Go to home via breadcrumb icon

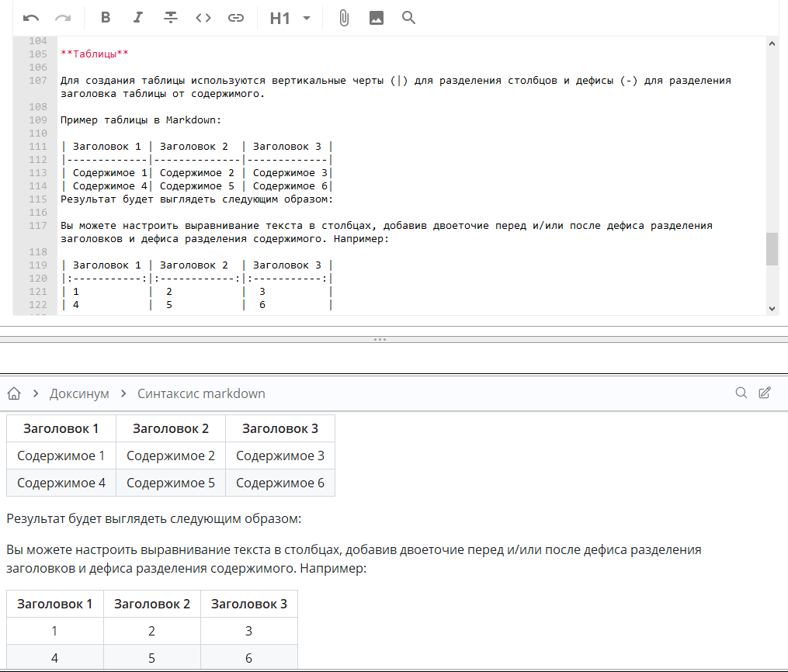pyautogui.click(x=13, y=393)
